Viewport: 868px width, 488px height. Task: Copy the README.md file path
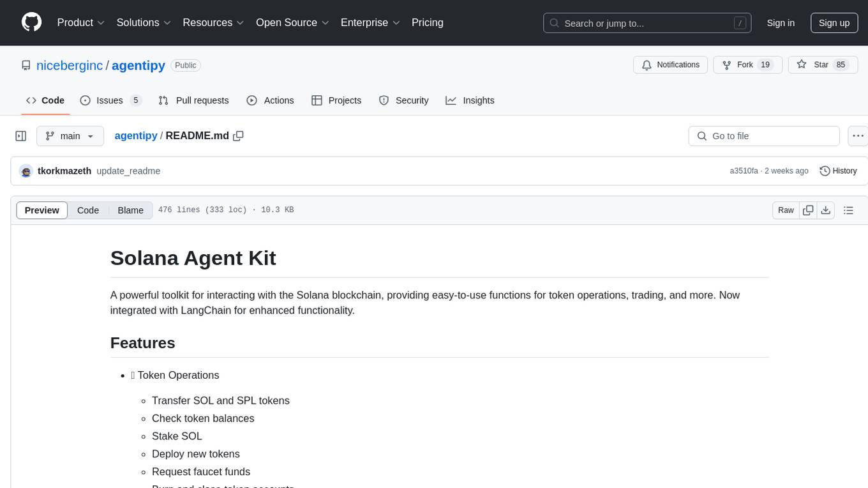pyautogui.click(x=239, y=135)
